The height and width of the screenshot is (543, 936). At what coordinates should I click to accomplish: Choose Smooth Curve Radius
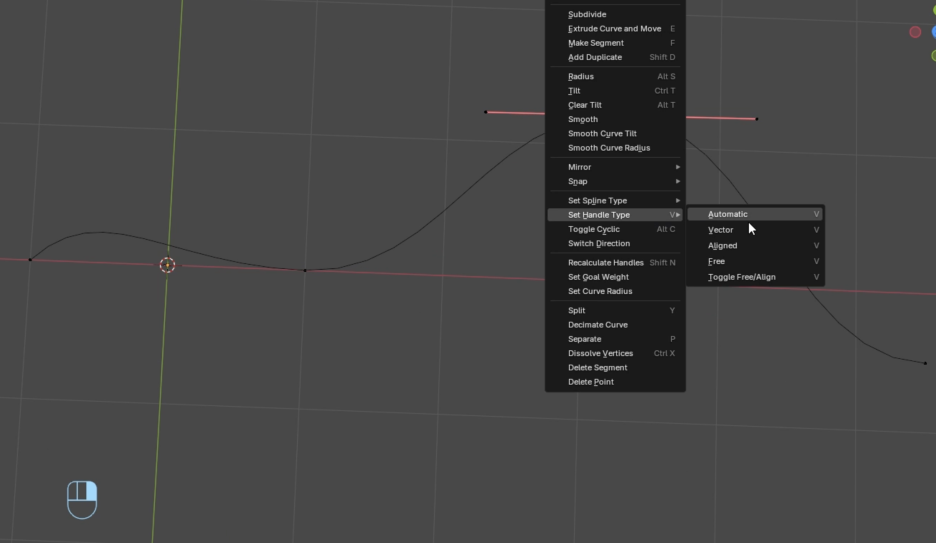(615, 148)
